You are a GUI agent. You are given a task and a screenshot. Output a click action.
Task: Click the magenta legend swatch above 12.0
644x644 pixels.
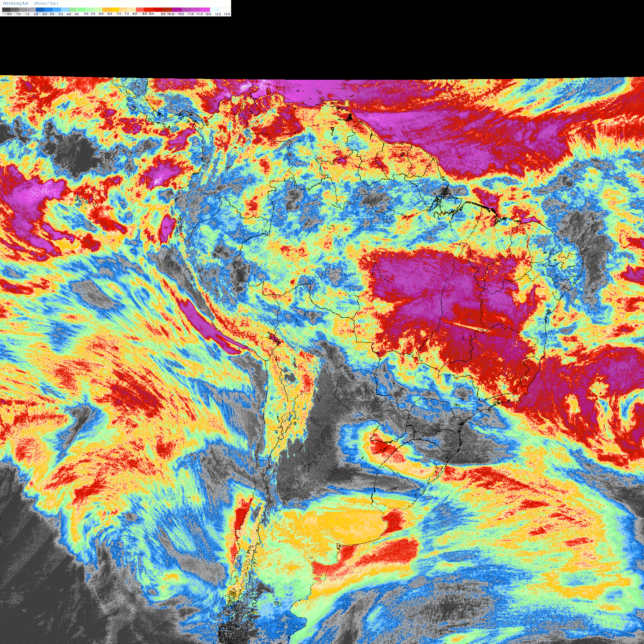[x=205, y=10]
